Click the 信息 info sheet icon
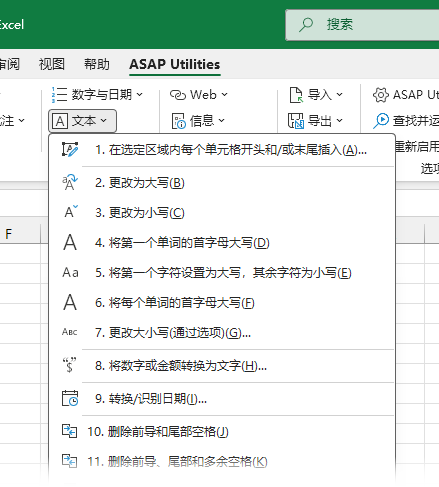Image resolution: width=439 pixels, height=487 pixels. [179, 121]
